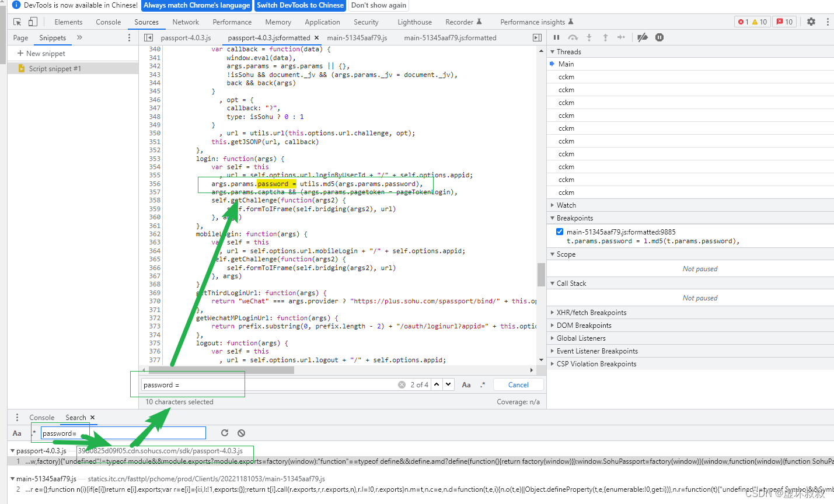Uncheck the main-51345aaf79.js:formatted:9885 breakpoint
Image resolution: width=834 pixels, height=504 pixels.
[x=560, y=232]
